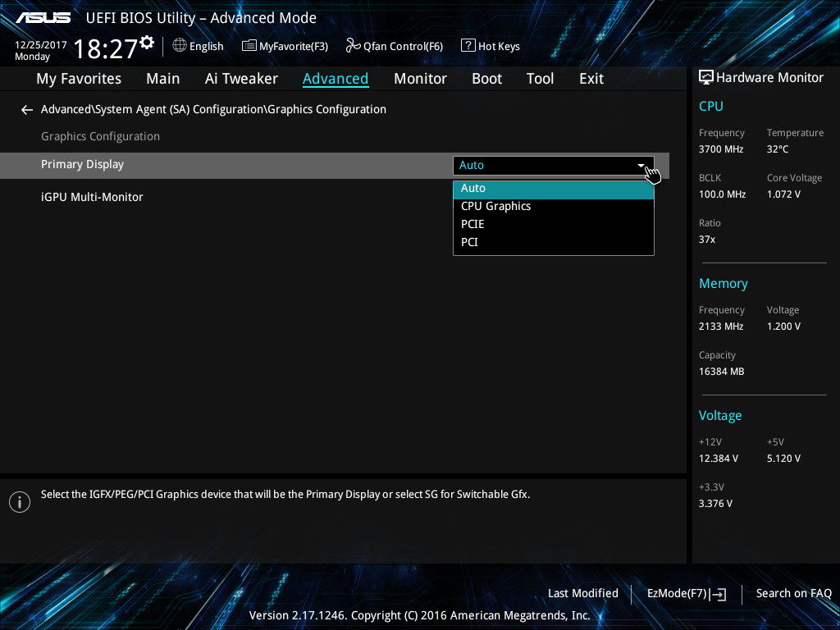This screenshot has height=630, width=840.
Task: Open the Ai Tweaker tab
Action: point(241,79)
